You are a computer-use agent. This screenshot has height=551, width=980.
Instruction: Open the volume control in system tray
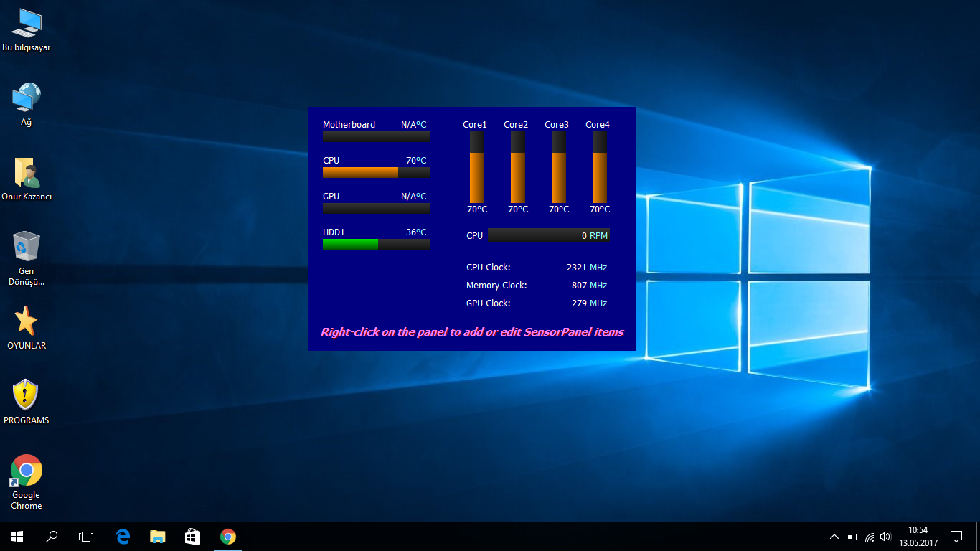click(886, 537)
